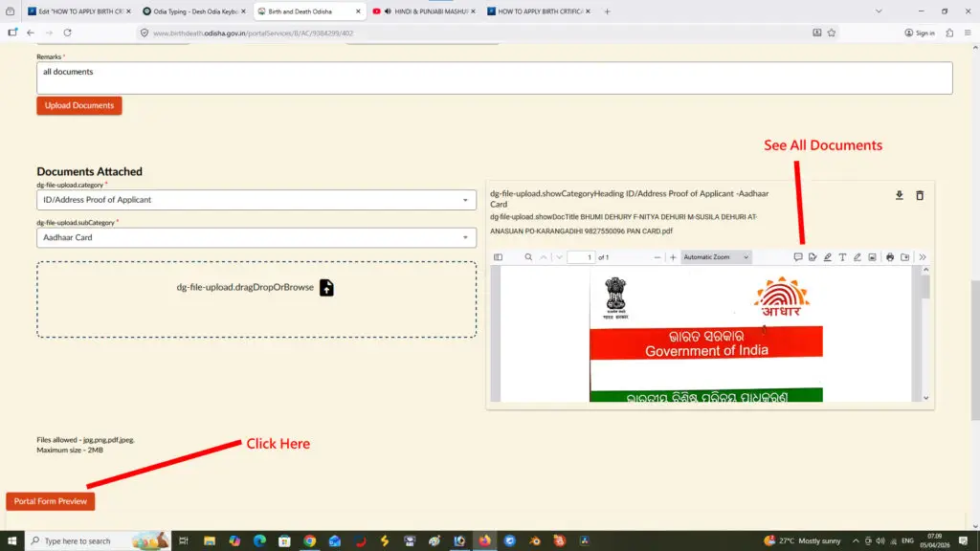Screen dimensions: 980x551
Task: Click the Portal Form Preview button
Action: [50, 501]
